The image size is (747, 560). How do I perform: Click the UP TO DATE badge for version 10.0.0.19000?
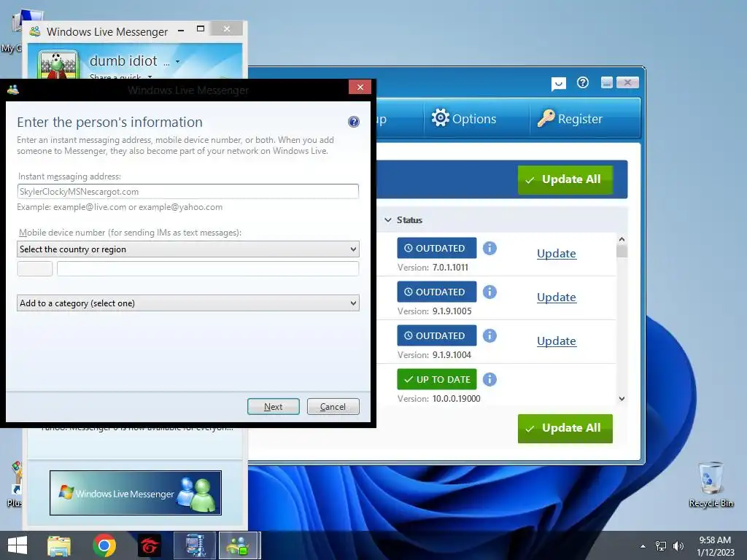tap(436, 379)
